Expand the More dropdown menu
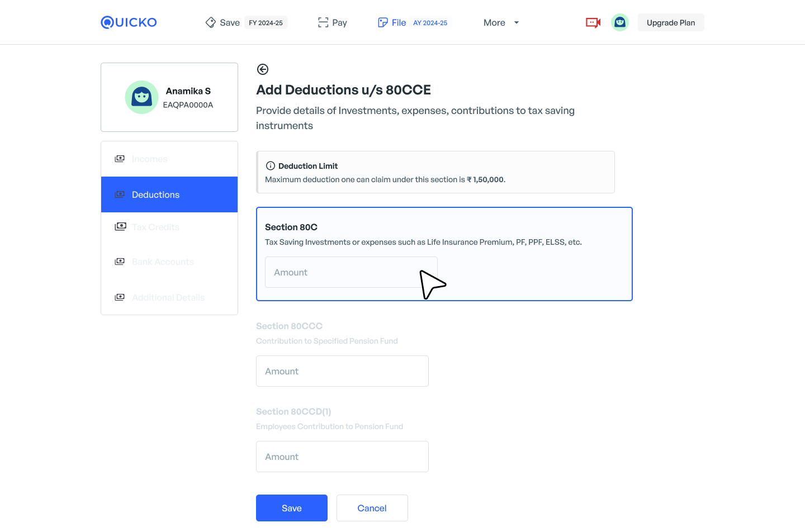This screenshot has width=805, height=532. coord(501,22)
